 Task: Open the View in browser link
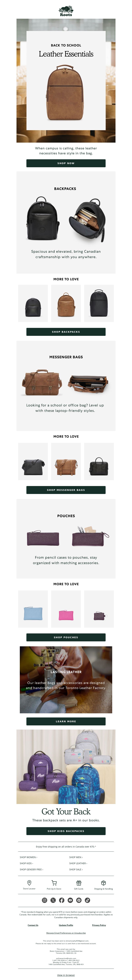tap(66, 975)
